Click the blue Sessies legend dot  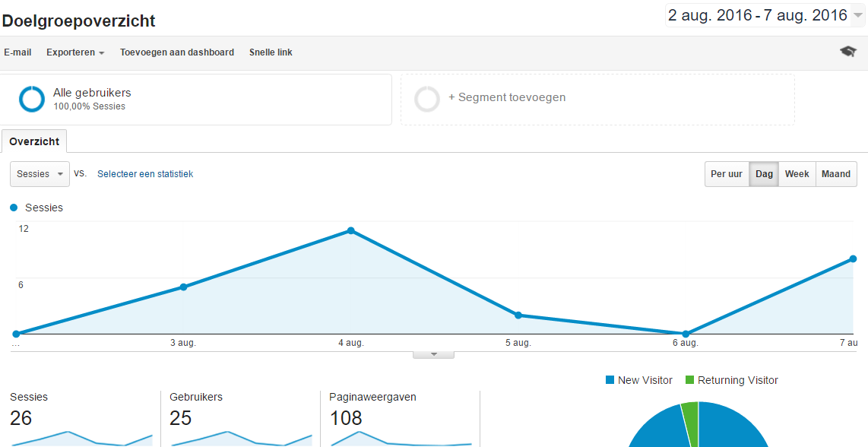14,208
